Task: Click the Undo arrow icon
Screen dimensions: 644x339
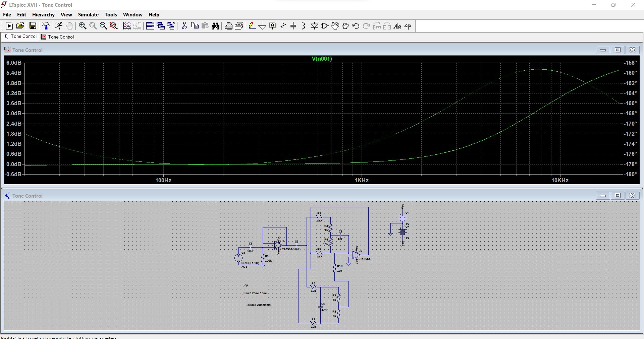Action: pyautogui.click(x=356, y=26)
